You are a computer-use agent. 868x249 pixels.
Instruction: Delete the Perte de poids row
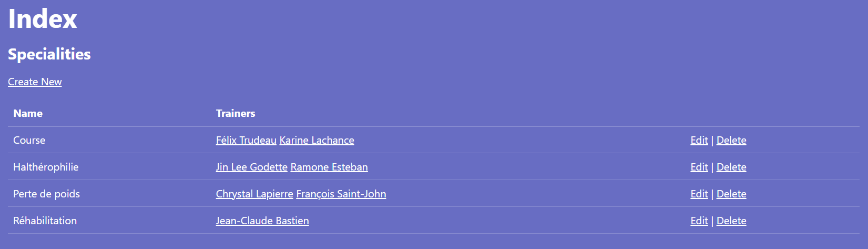tap(731, 194)
